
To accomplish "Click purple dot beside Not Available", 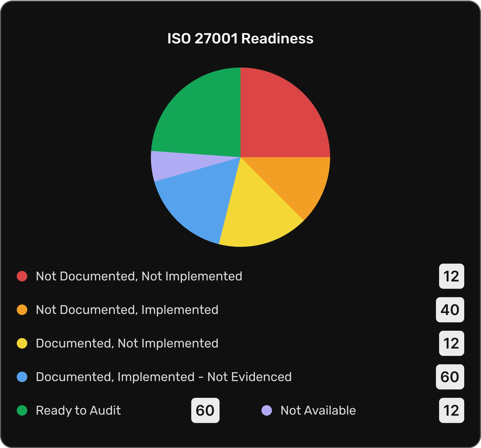I will (x=267, y=411).
